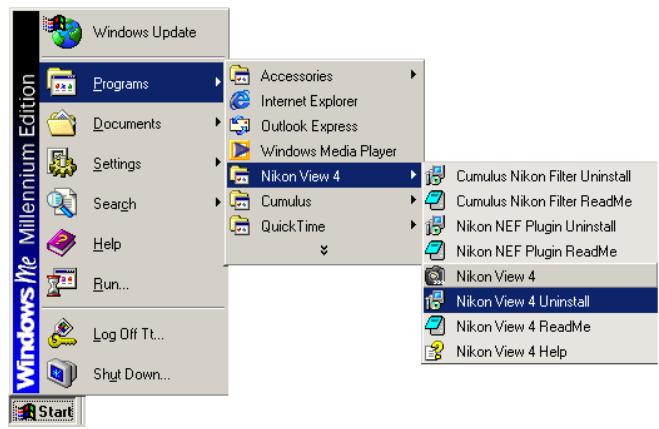Expand the QuickTime submenu arrow
The image size is (659, 429).
point(414,225)
